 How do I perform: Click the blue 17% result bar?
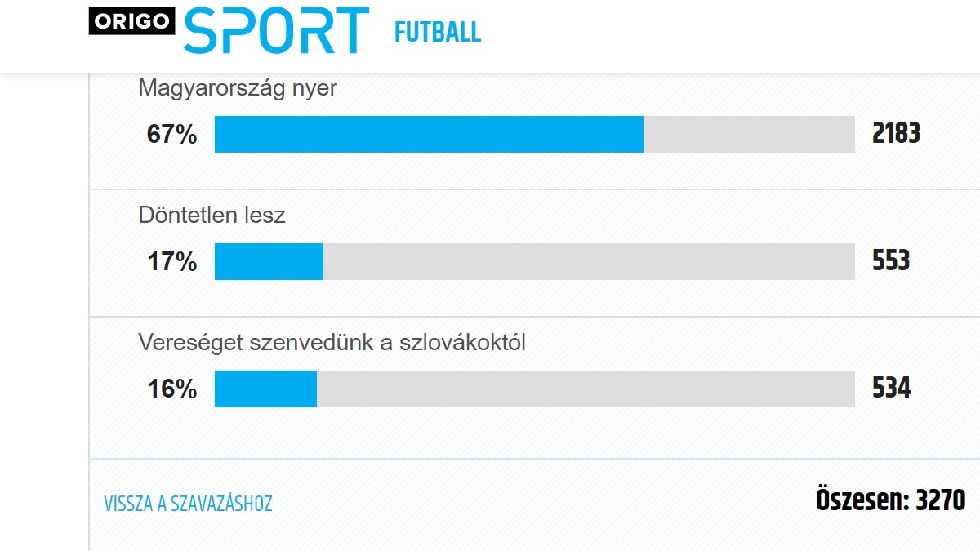pyautogui.click(x=269, y=261)
